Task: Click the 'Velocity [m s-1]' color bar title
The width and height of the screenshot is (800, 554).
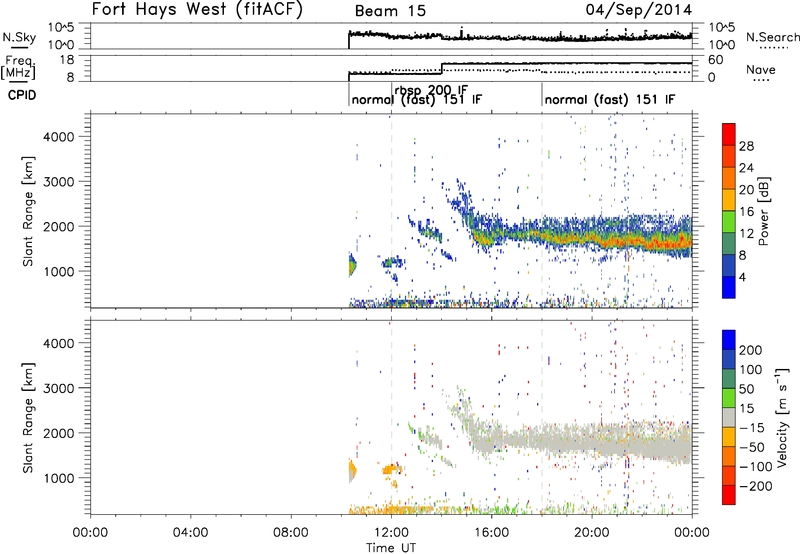Action: click(x=781, y=417)
